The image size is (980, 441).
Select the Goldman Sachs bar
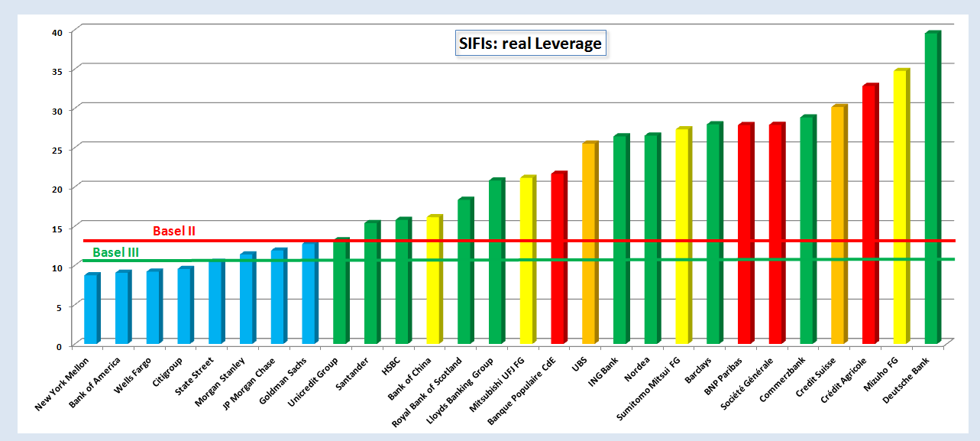click(310, 293)
